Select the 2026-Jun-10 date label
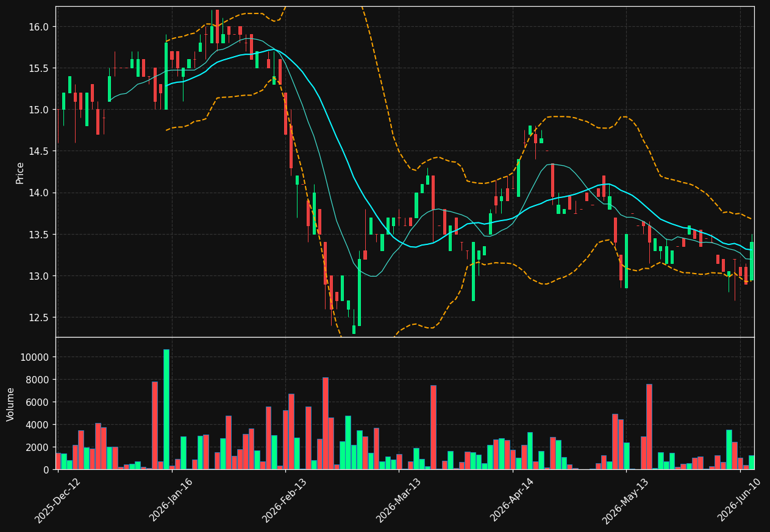This screenshot has height=532, width=770. coord(740,500)
